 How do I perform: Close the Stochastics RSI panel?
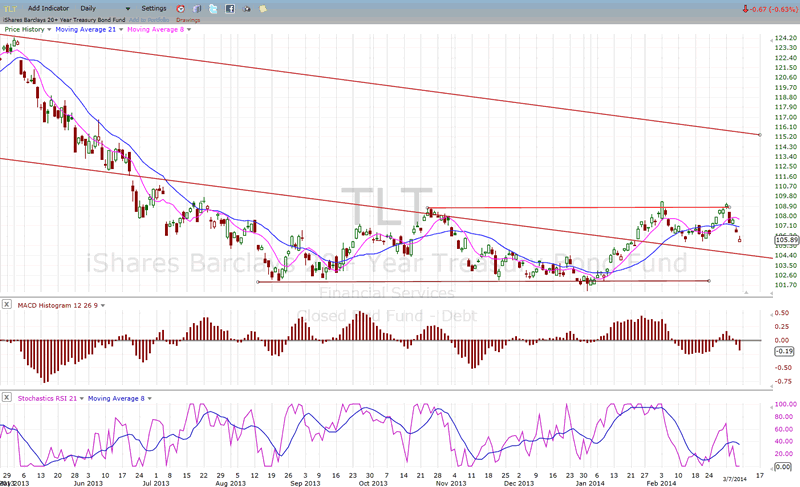(x=7, y=398)
